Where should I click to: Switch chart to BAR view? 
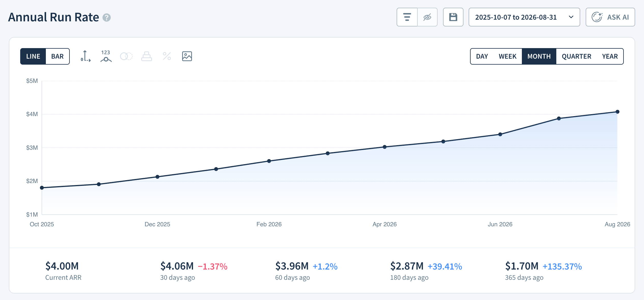pyautogui.click(x=58, y=56)
